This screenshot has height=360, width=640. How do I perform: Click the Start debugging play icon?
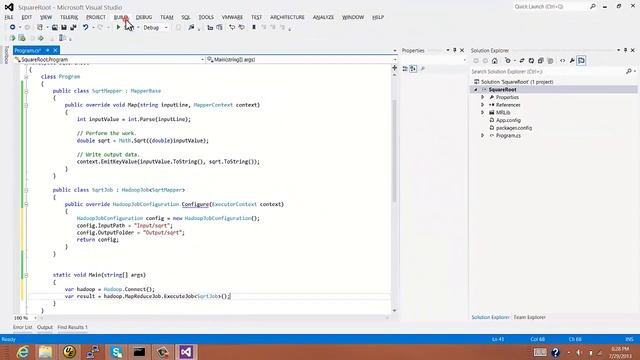click(x=118, y=27)
